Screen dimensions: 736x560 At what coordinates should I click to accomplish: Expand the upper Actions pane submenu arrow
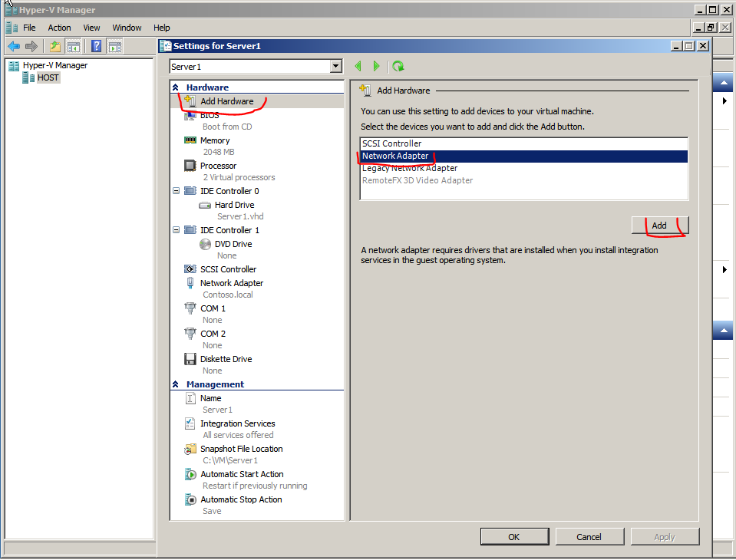(x=724, y=100)
